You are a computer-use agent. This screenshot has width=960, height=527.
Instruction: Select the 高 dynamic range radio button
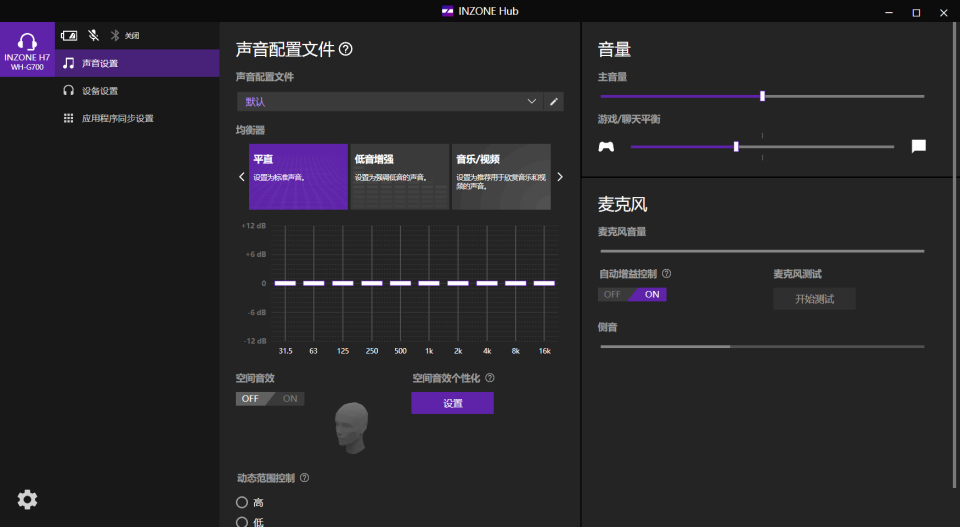pos(242,503)
